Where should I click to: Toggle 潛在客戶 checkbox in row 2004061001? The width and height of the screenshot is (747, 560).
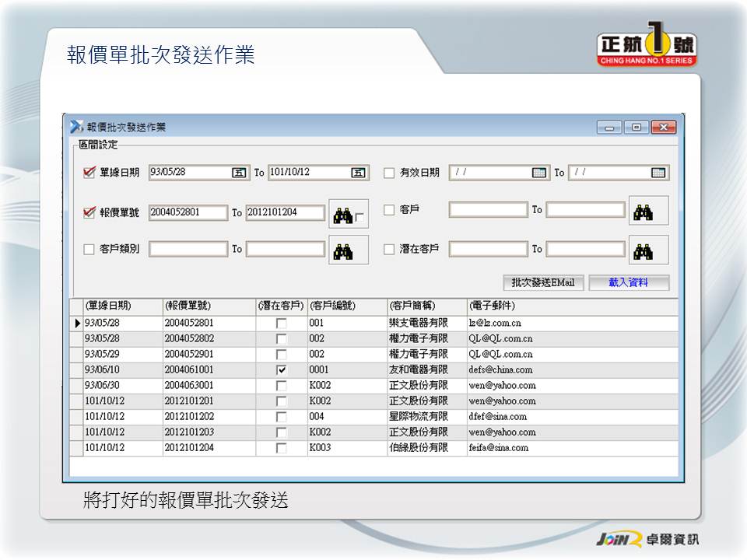click(282, 370)
